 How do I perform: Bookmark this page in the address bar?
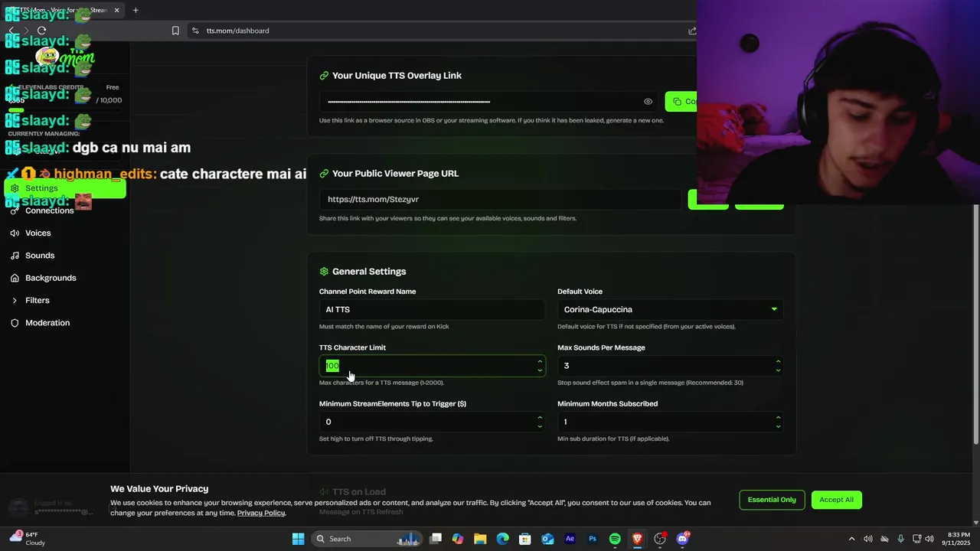175,31
